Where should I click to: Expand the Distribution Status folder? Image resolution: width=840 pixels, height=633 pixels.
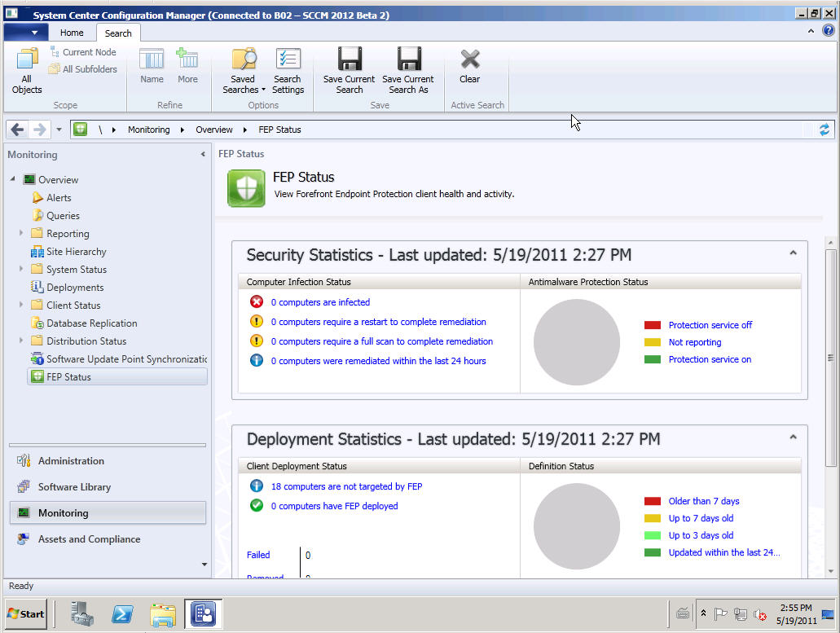coord(21,341)
